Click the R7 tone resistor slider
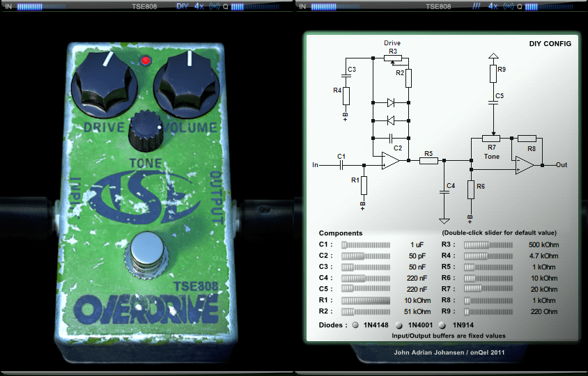Viewport: 588px width, 376px height. (488, 289)
